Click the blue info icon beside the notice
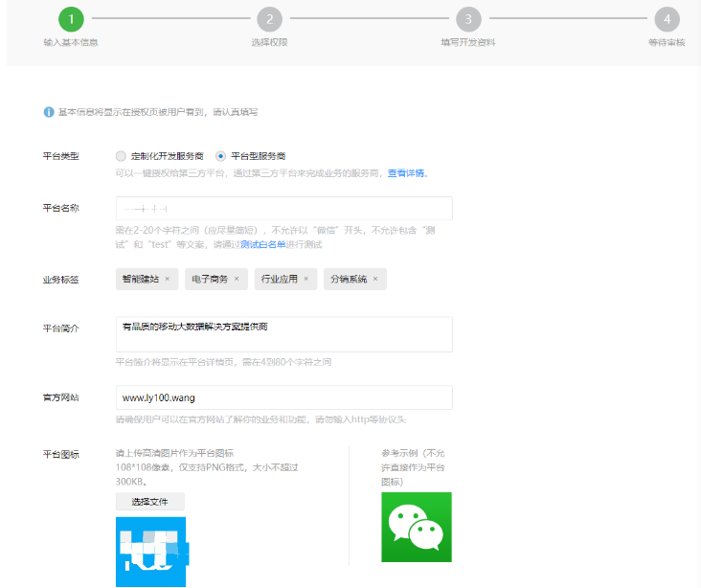Image resolution: width=701 pixels, height=588 pixels. click(x=49, y=112)
